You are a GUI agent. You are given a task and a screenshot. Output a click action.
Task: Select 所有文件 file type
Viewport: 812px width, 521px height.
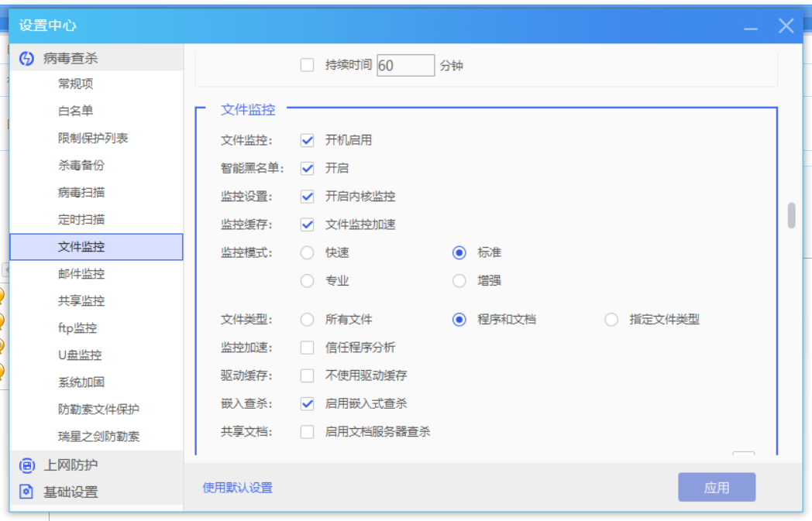(307, 319)
